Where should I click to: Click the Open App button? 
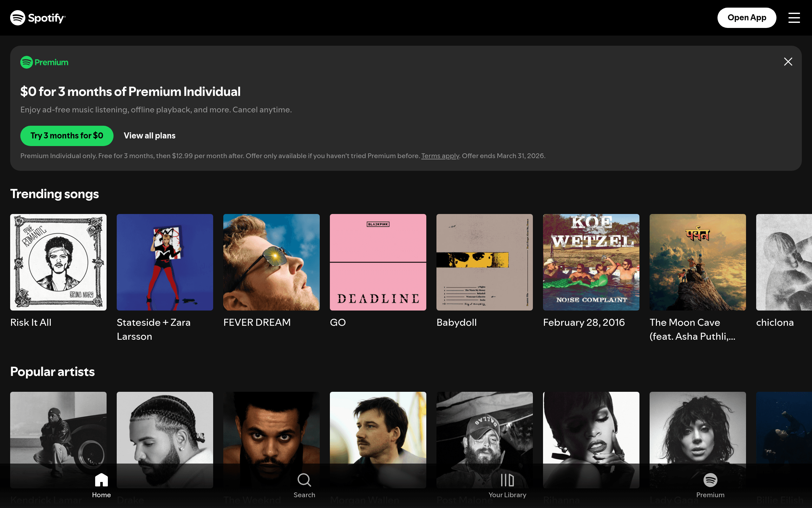pyautogui.click(x=747, y=18)
